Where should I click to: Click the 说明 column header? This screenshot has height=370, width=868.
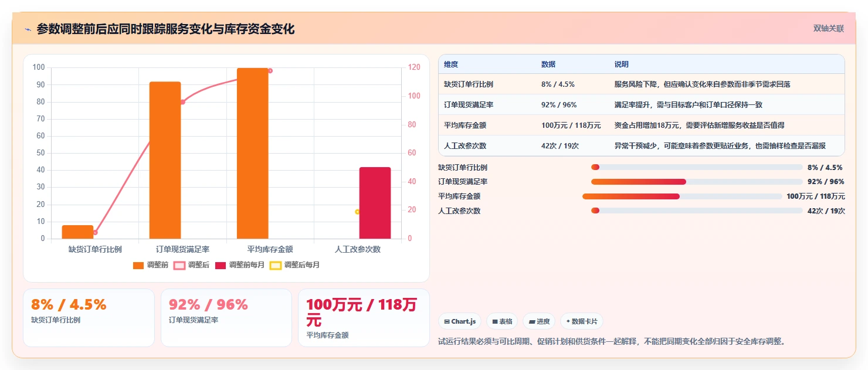(622, 64)
